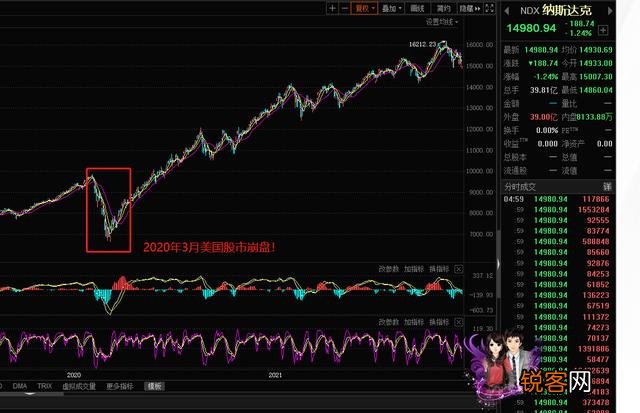Click the 简约 simple view button

click(443, 8)
